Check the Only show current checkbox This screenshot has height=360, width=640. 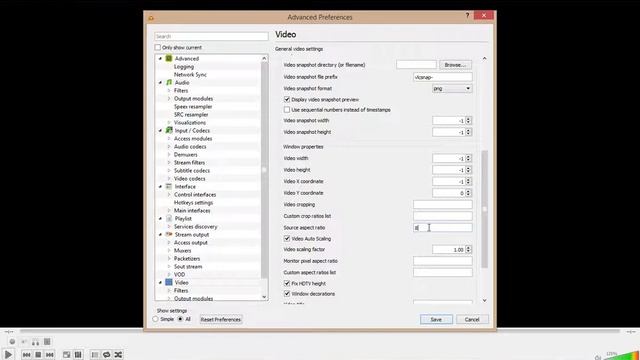tap(158, 47)
